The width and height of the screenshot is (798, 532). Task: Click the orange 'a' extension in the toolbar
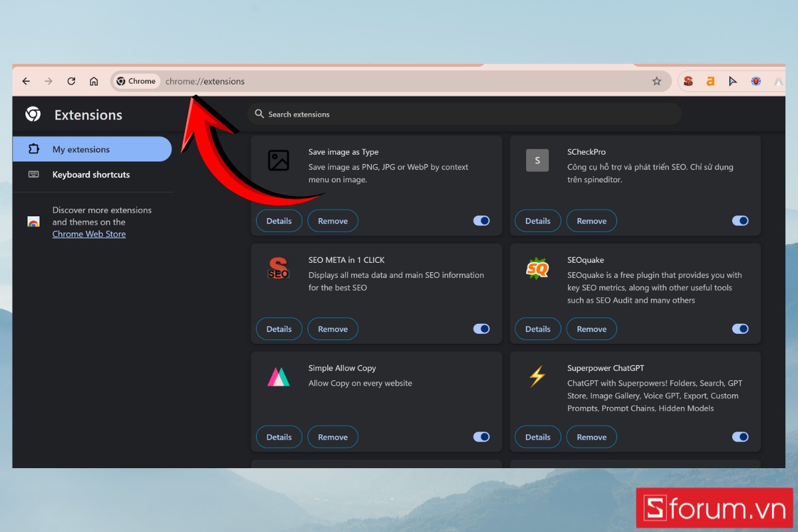[x=710, y=80]
